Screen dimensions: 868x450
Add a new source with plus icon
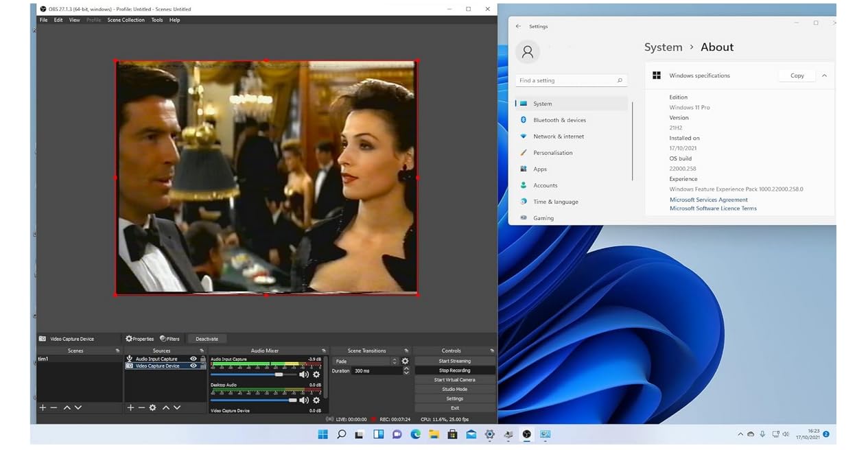[130, 407]
